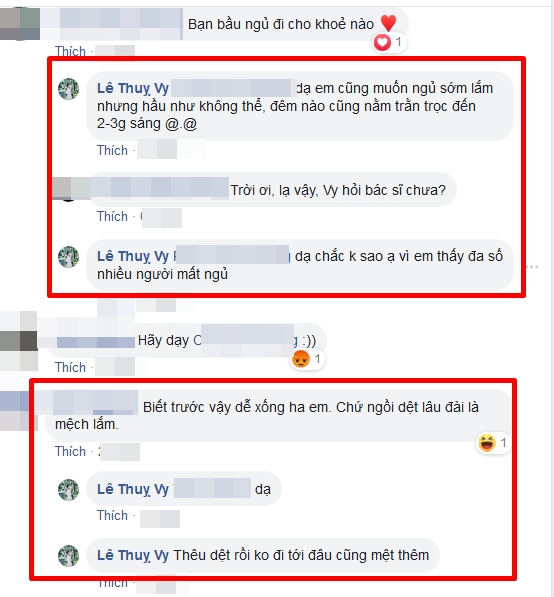Image resolution: width=554 pixels, height=597 pixels.
Task: Open Lê Thuy Vy avatar beside short 'dạ' reply
Action: pos(69,490)
